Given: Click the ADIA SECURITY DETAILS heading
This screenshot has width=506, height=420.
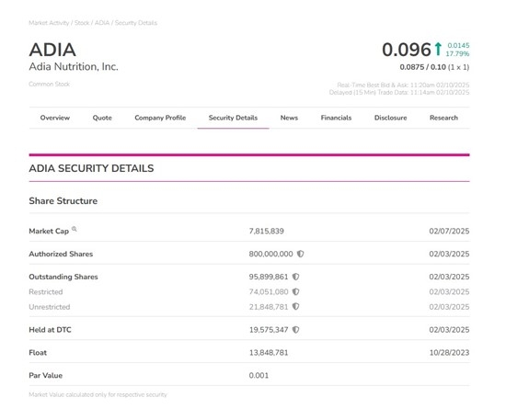Looking at the screenshot, I should point(91,168).
